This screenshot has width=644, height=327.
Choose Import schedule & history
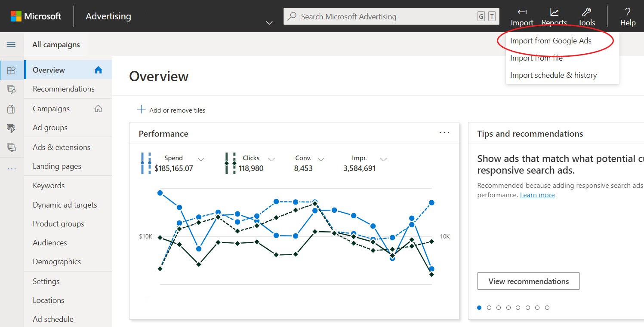click(553, 75)
